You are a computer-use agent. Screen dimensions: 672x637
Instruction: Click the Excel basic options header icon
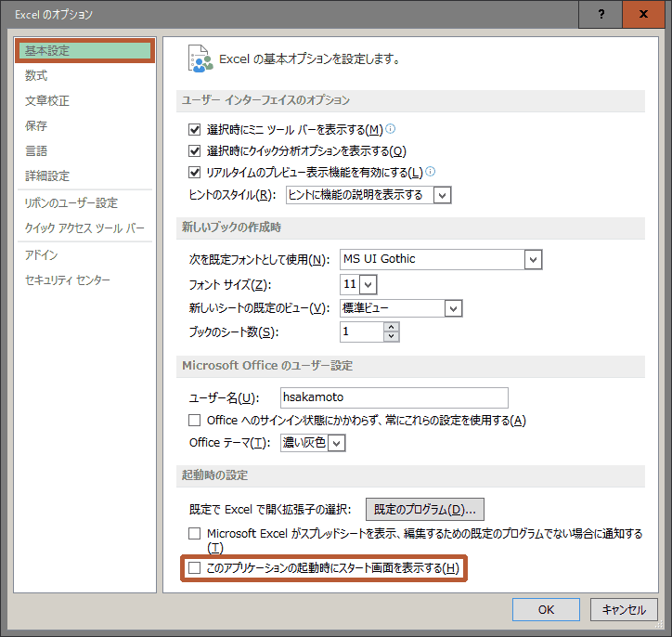200,58
